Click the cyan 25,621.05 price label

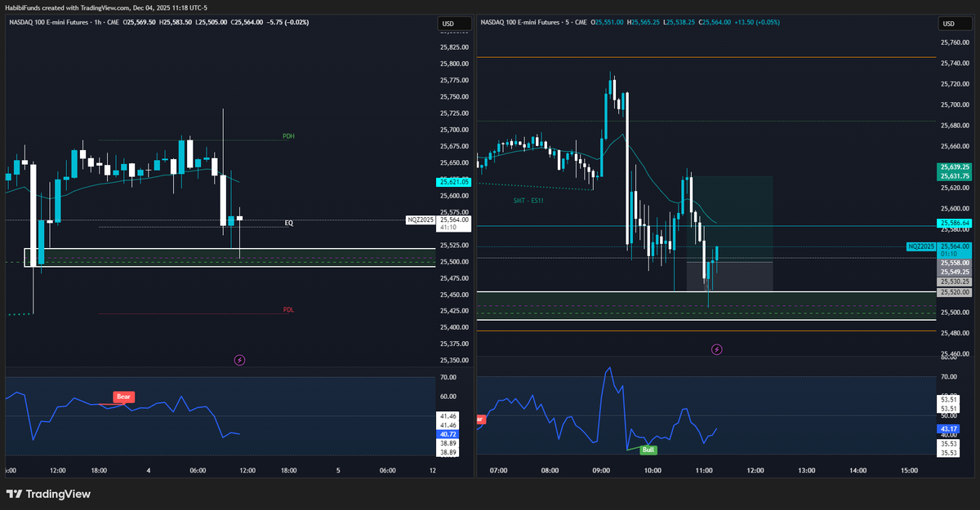[x=453, y=183]
